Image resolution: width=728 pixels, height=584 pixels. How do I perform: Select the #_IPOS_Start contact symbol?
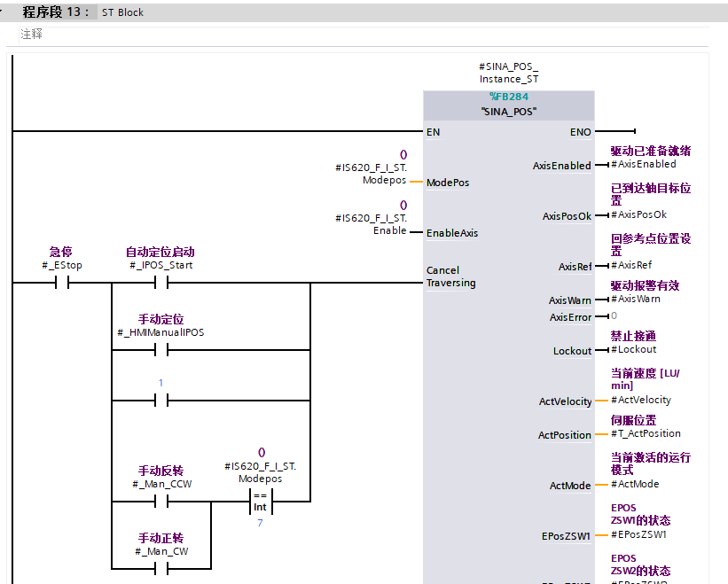pyautogui.click(x=160, y=284)
